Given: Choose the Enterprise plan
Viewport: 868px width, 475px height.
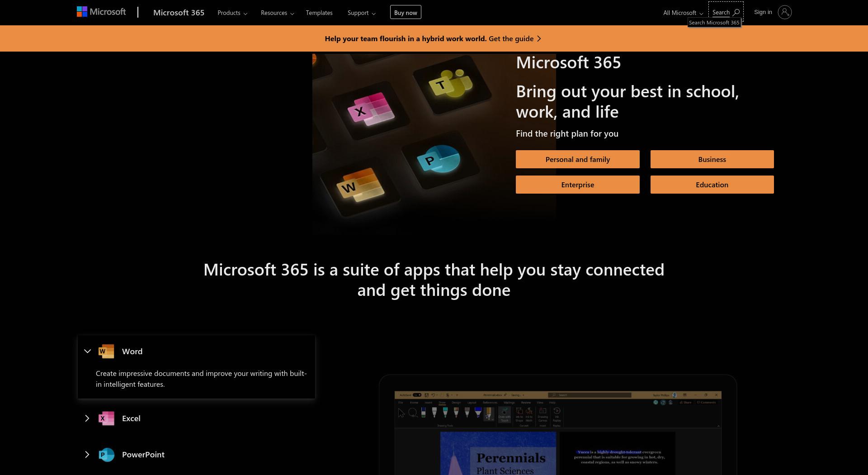Looking at the screenshot, I should [578, 185].
